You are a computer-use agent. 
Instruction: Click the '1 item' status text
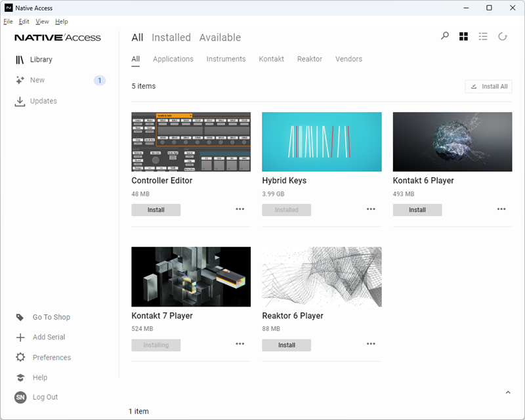(138, 411)
